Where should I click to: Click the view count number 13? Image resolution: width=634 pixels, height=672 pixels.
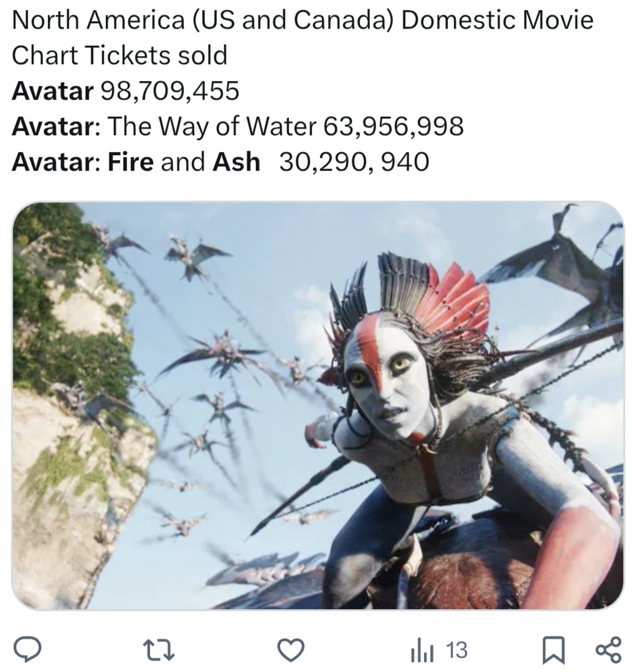tap(457, 650)
